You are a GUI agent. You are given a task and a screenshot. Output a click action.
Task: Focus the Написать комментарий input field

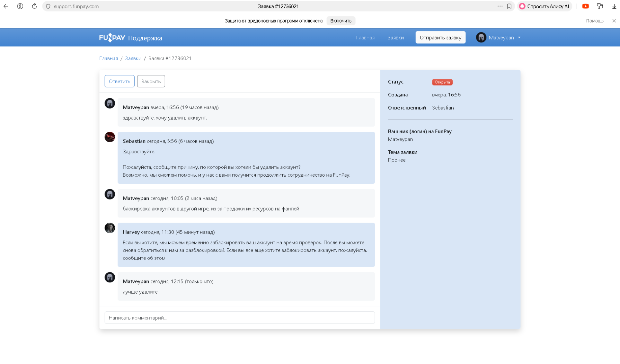(239, 317)
